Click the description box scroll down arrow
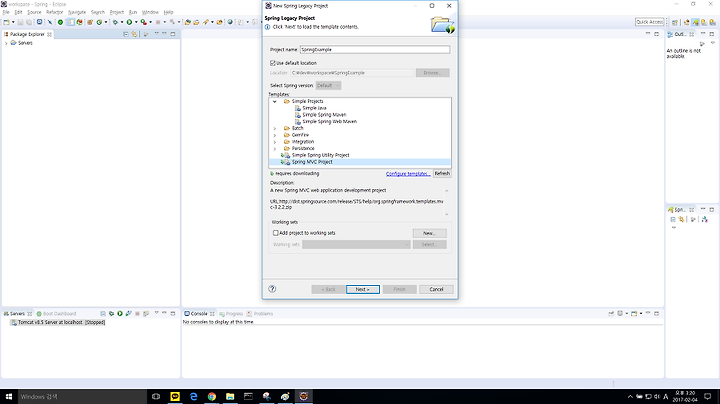 point(446,214)
